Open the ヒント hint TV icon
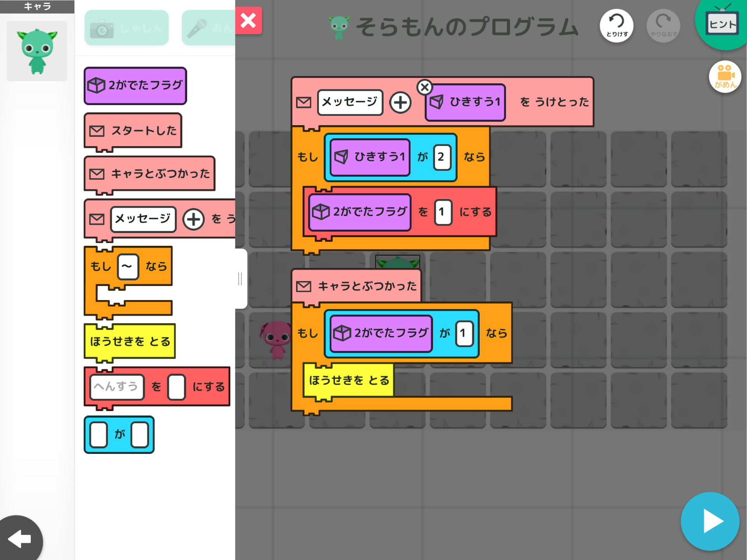 (722, 23)
